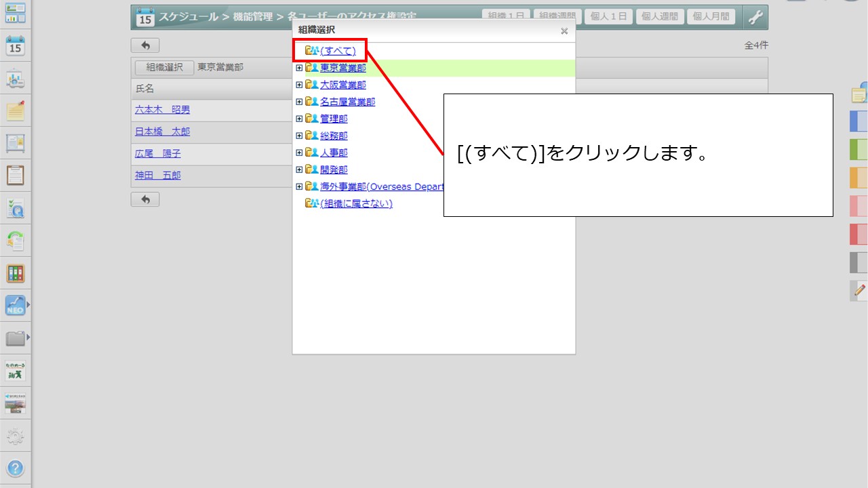Select the (すべて) organization link
This screenshot has height=488, width=868.
click(338, 51)
